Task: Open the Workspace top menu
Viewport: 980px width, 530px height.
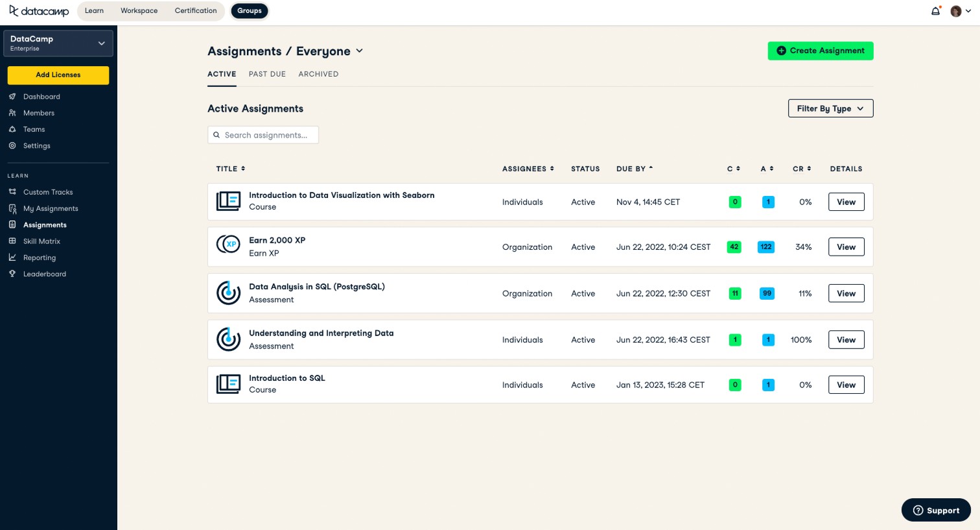Action: point(139,10)
